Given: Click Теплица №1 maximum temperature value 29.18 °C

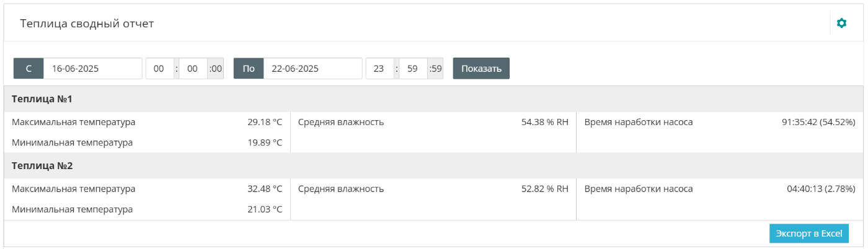Looking at the screenshot, I should tap(265, 122).
